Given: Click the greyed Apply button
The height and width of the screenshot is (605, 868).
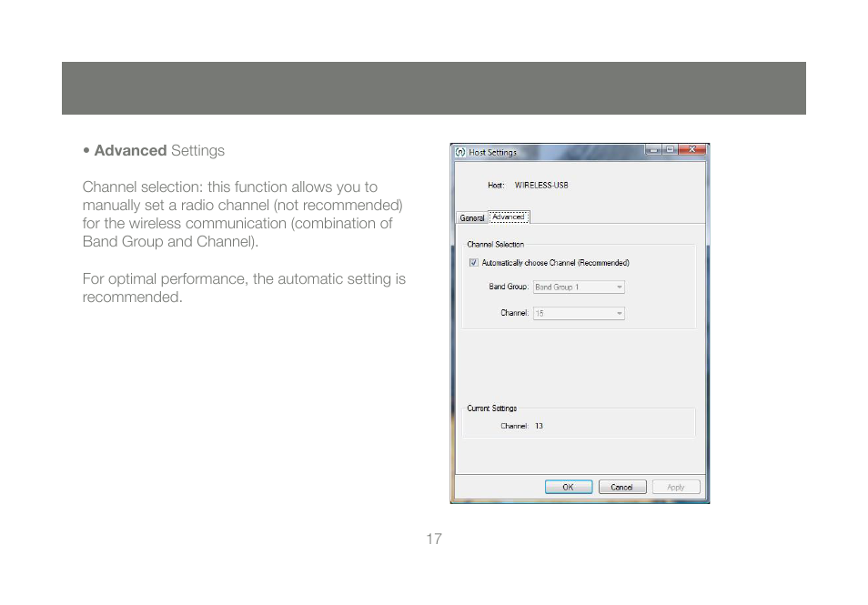Looking at the screenshot, I should (676, 487).
